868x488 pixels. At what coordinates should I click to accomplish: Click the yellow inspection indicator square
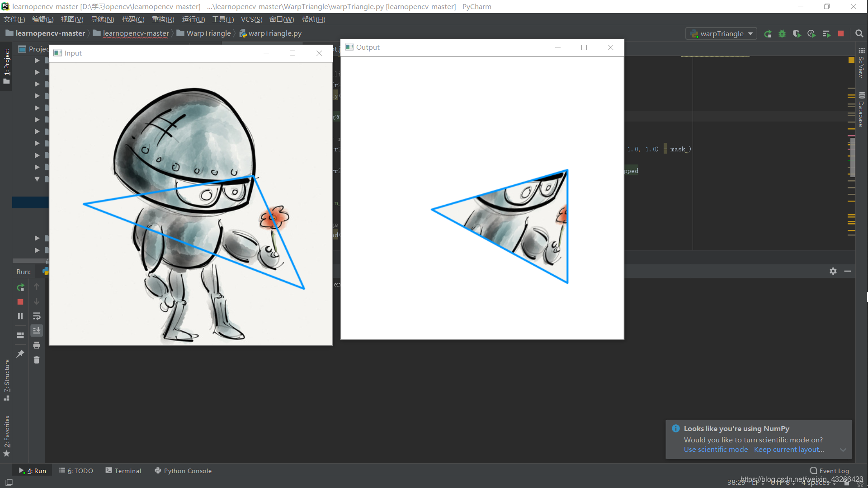point(851,60)
